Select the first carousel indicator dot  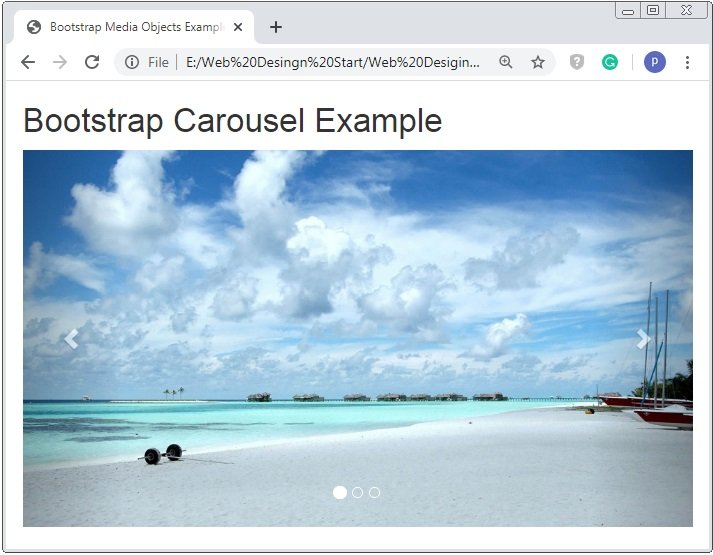click(x=340, y=492)
